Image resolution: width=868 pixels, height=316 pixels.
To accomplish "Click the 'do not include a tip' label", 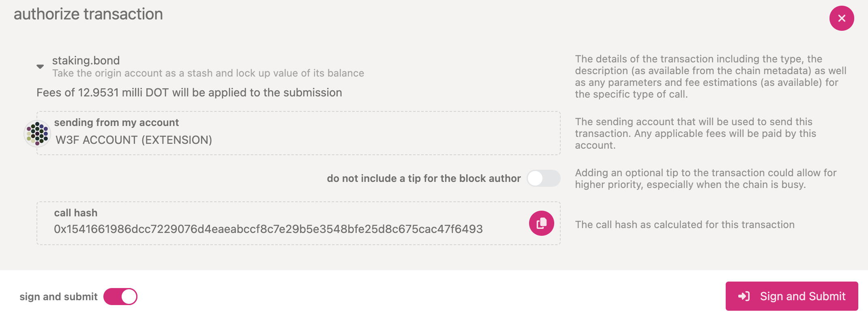I will (x=424, y=178).
